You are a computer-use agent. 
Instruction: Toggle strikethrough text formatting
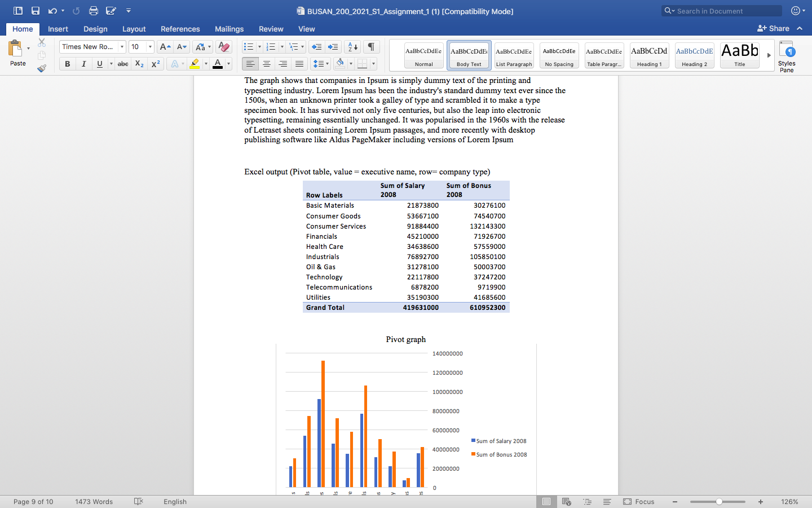123,64
